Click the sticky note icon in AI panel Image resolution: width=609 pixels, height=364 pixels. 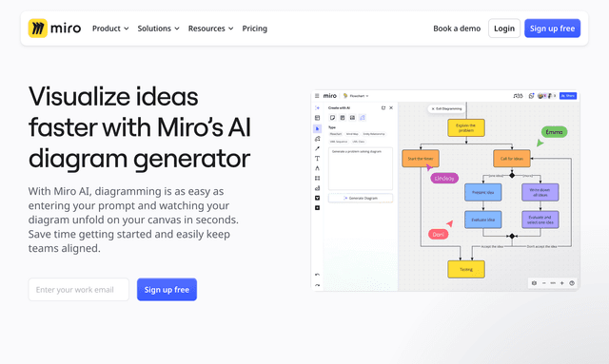coord(332,118)
